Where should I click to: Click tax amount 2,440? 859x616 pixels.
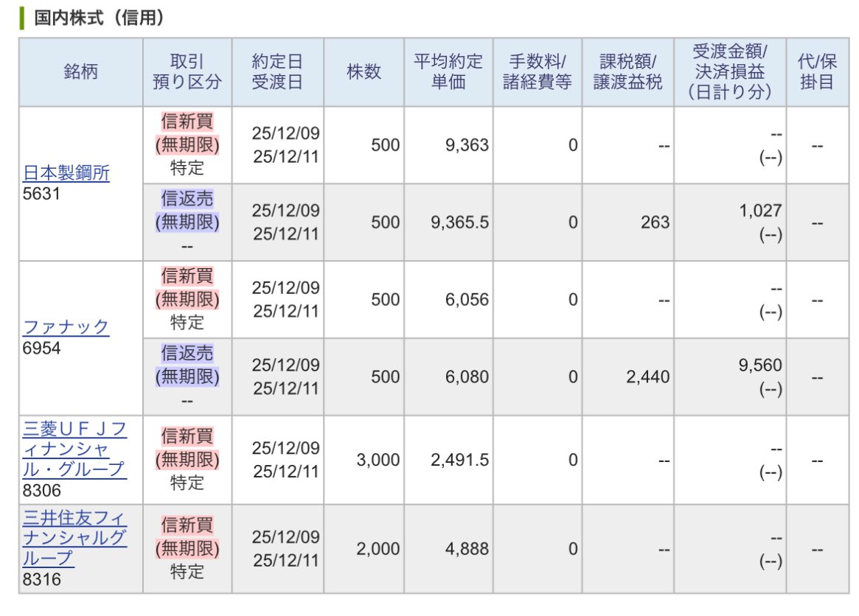[648, 377]
